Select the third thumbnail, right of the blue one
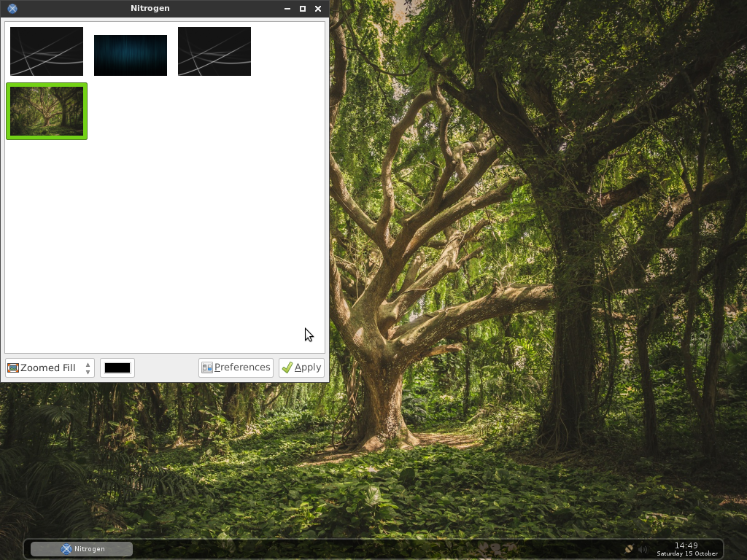 click(214, 52)
